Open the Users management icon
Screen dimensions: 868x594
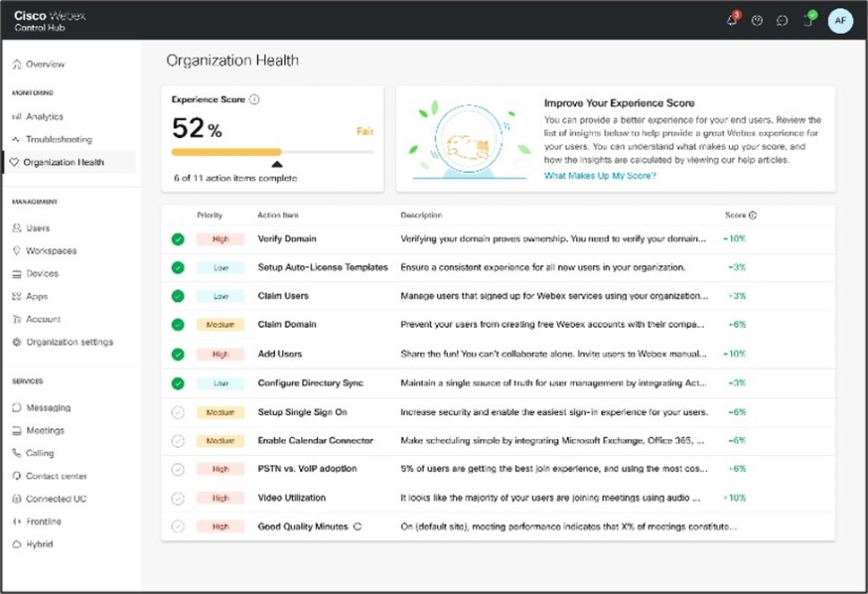(x=20, y=228)
